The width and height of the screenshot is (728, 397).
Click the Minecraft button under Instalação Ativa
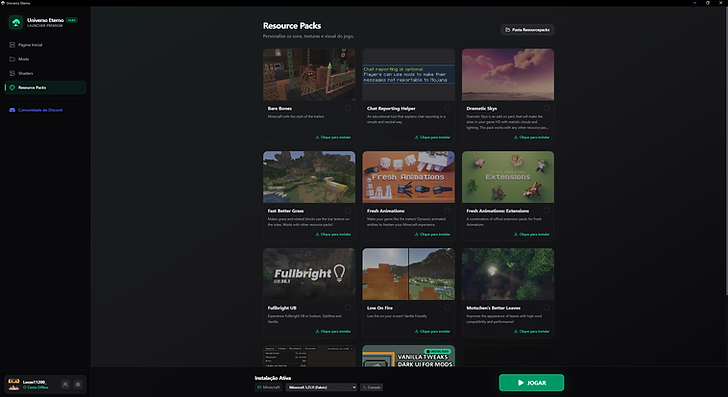click(x=269, y=387)
